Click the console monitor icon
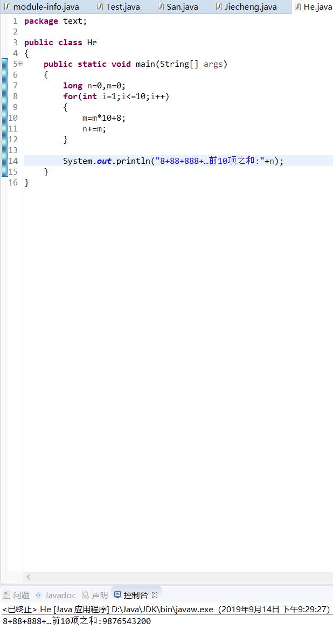This screenshot has height=644, width=333. (x=117, y=595)
